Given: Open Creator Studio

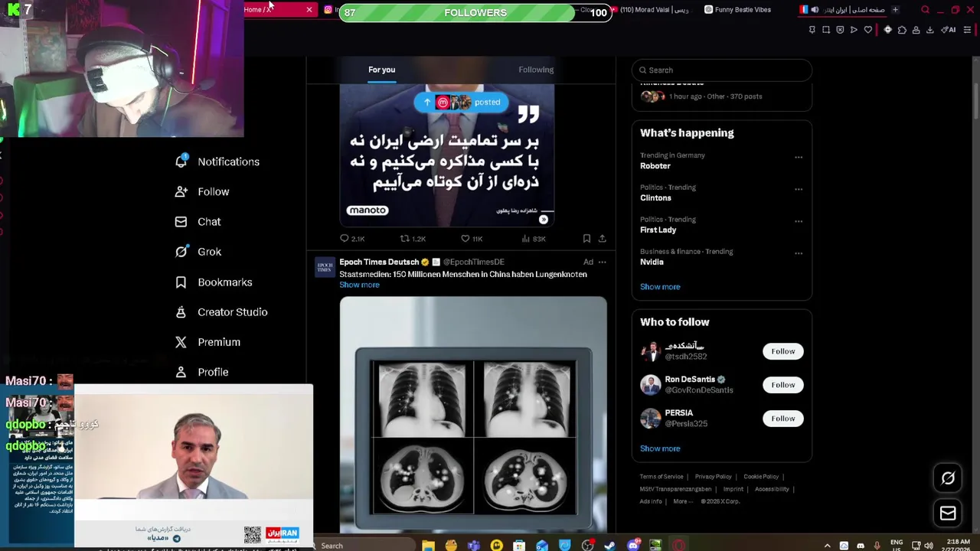Looking at the screenshot, I should [221, 312].
